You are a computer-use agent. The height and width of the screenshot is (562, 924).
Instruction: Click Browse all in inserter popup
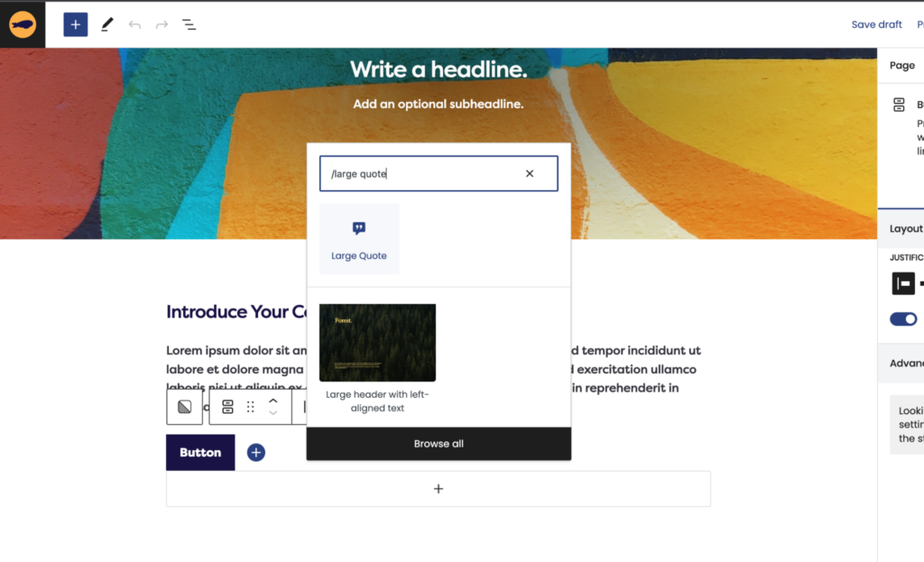point(439,444)
